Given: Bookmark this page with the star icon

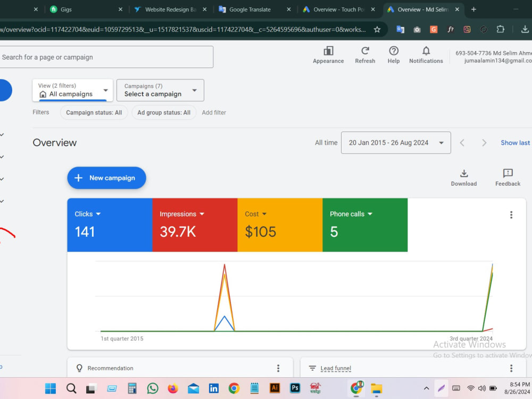Looking at the screenshot, I should (x=377, y=29).
